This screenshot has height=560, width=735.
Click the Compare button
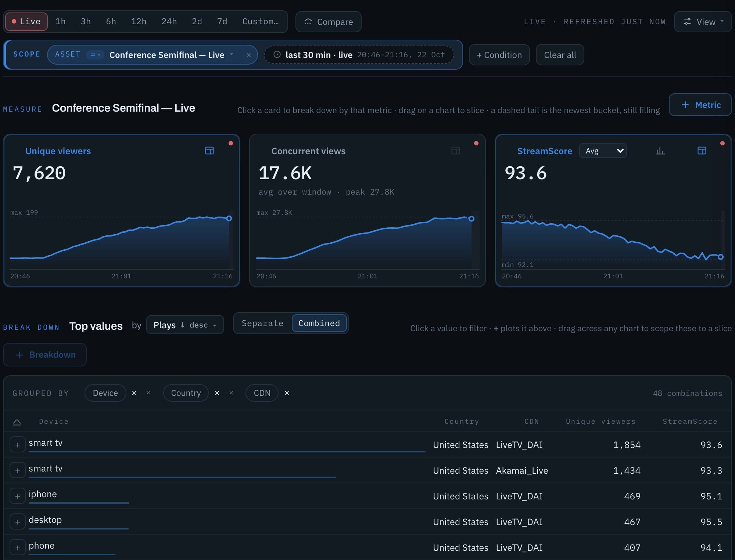pos(329,22)
